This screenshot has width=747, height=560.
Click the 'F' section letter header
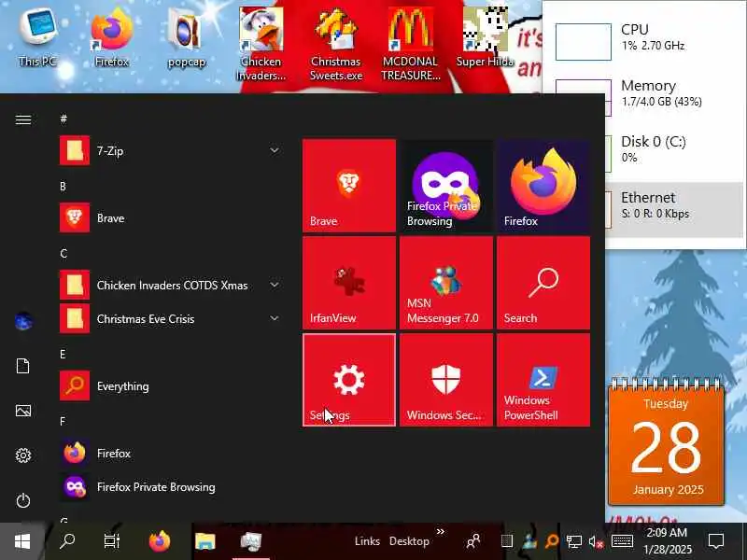pos(63,422)
